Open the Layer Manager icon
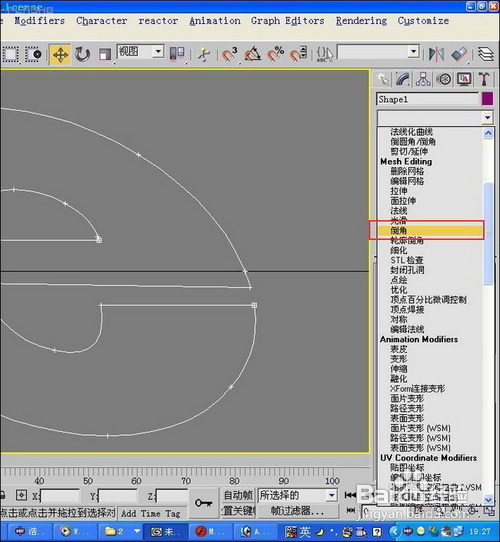 point(486,54)
